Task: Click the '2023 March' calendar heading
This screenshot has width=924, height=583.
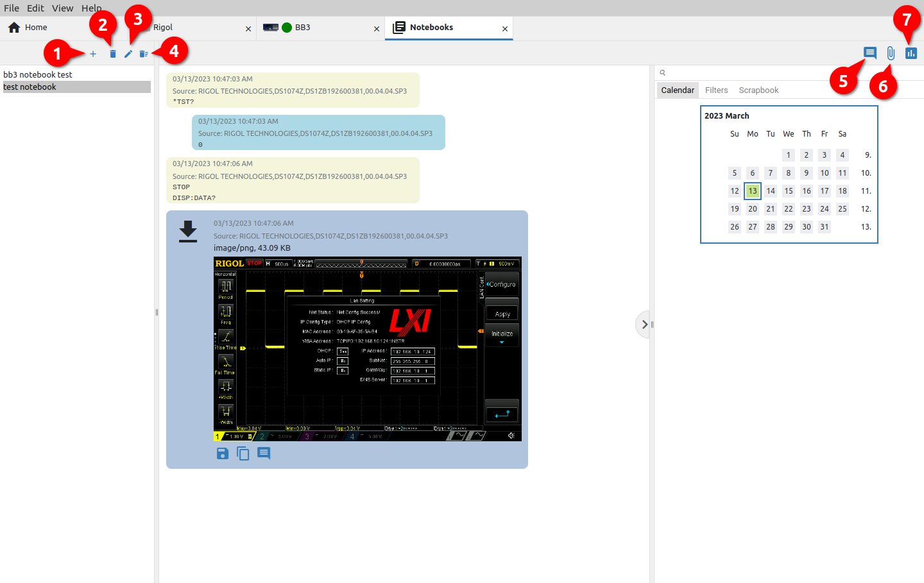Action: pyautogui.click(x=727, y=116)
